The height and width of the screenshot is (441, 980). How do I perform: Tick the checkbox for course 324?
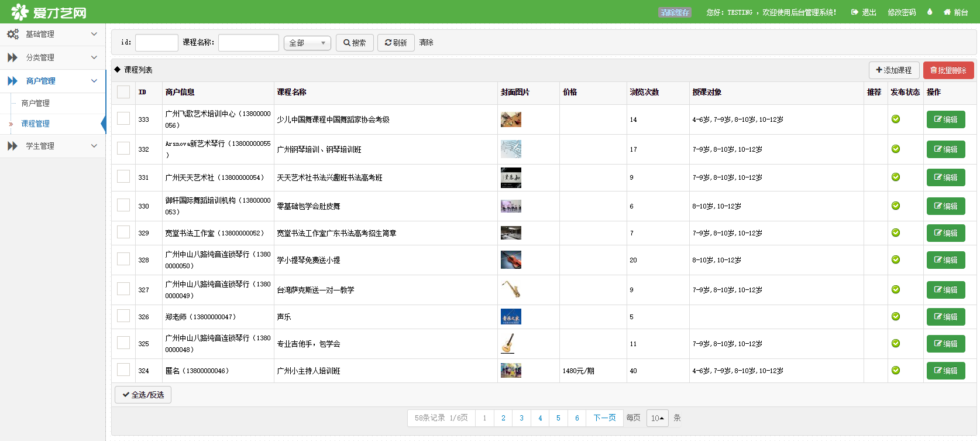123,370
